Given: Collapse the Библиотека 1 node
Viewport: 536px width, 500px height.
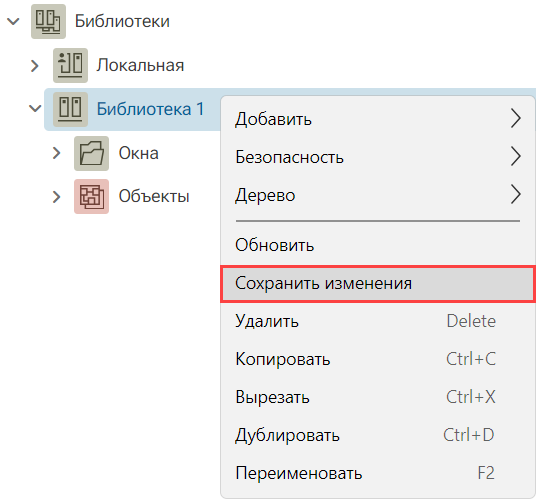Looking at the screenshot, I should pos(35,109).
